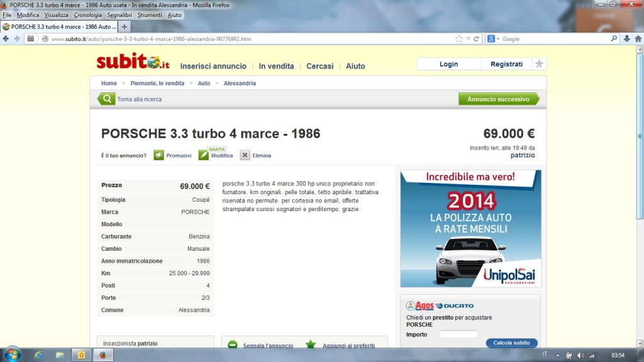Click the volume speaker tray icon

[x=580, y=356]
